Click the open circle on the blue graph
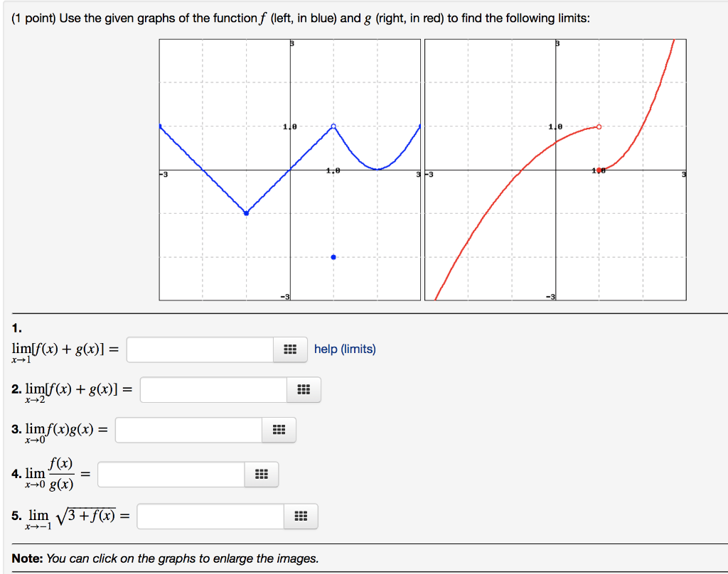Viewport: 728px width, 574px height. pyautogui.click(x=333, y=126)
